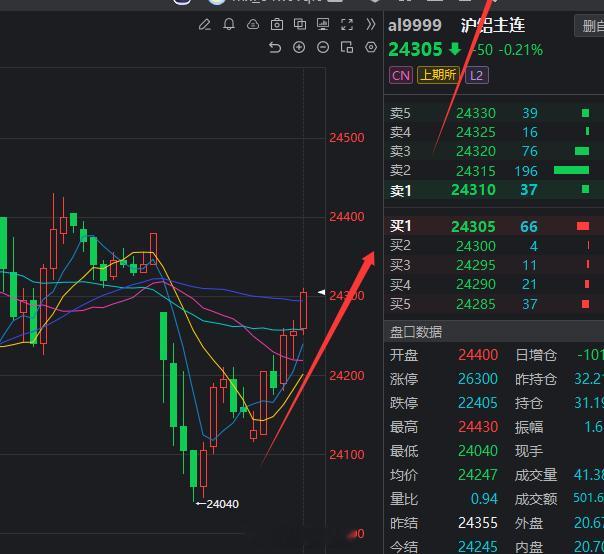The height and width of the screenshot is (554, 604).
Task: Click the 成交额 label
Action: coord(536,499)
